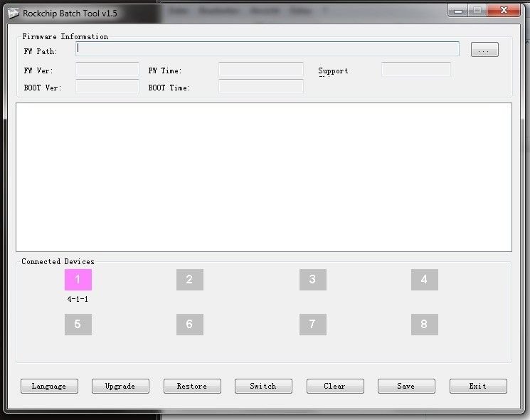Clear the log output
The width and height of the screenshot is (530, 420).
pyautogui.click(x=335, y=386)
